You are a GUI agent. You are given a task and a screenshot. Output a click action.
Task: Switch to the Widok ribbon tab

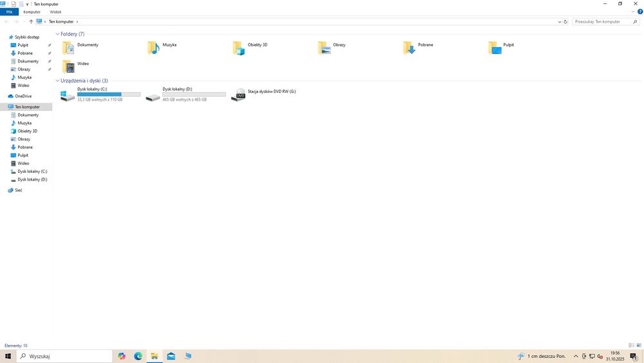coord(55,12)
